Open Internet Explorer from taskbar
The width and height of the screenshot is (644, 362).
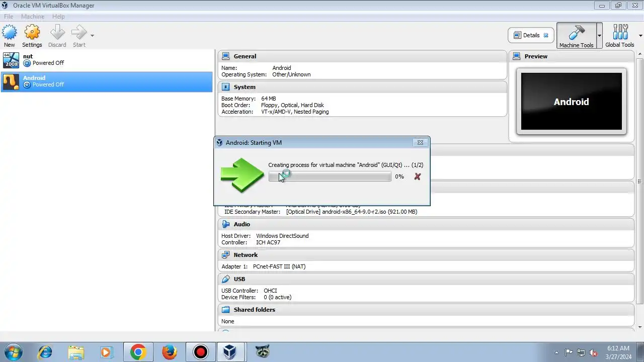45,352
